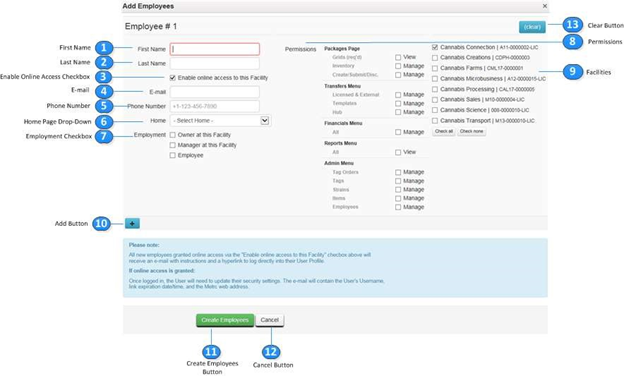Check the Cannabis Science facility
624x376 pixels.
pos(435,110)
